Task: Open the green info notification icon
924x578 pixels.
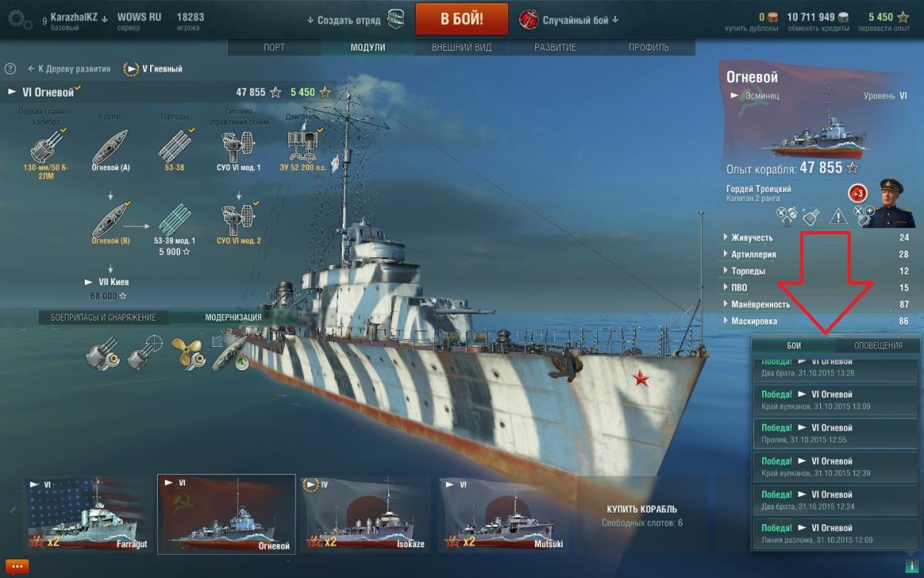Action: (x=911, y=566)
